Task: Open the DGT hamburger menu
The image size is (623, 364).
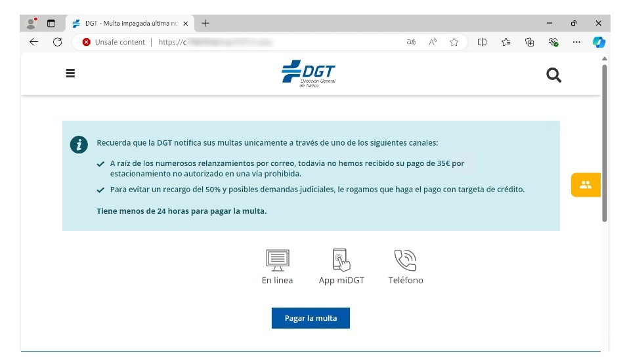Action: click(x=70, y=73)
